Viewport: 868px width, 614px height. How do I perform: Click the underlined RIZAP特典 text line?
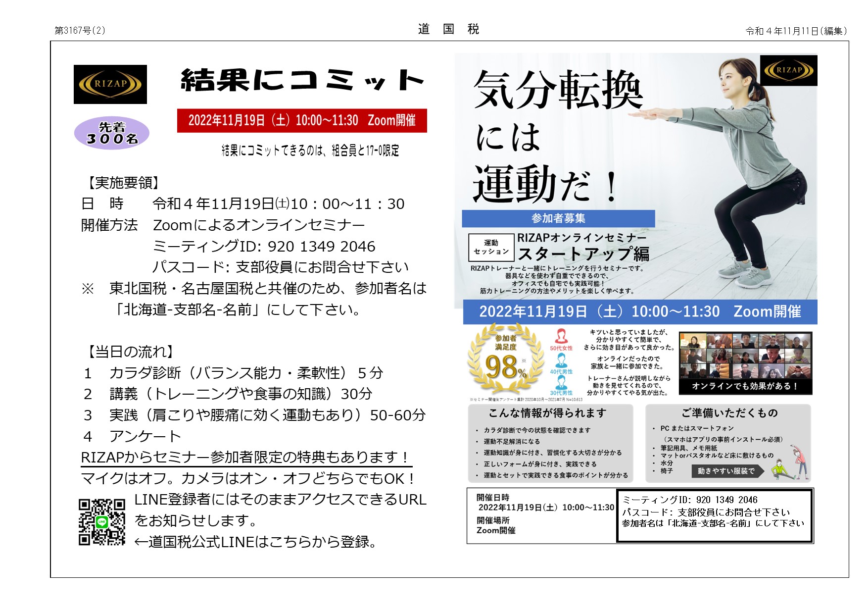tap(246, 457)
